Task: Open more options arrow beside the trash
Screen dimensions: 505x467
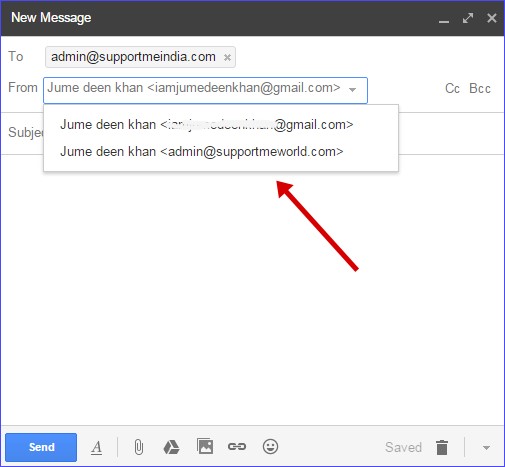Action: [486, 448]
